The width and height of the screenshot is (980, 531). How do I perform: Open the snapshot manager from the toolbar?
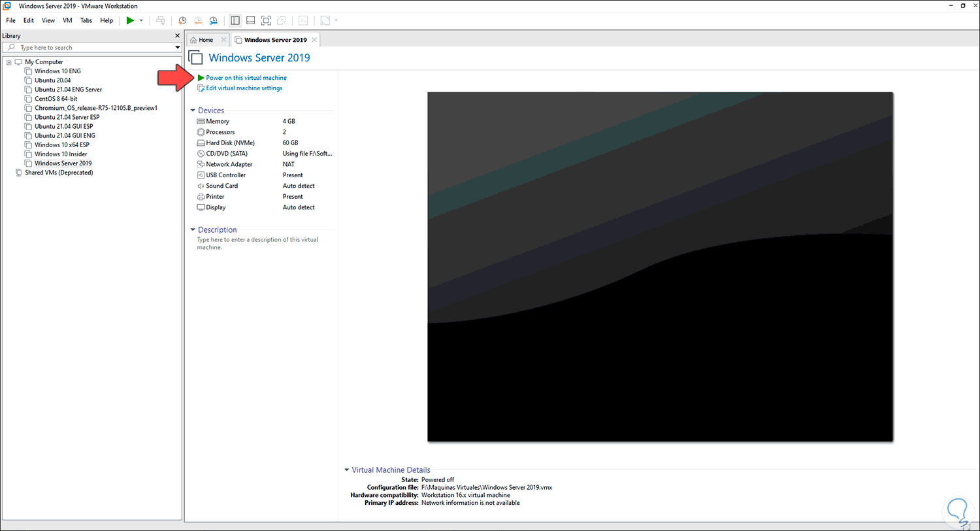point(213,20)
